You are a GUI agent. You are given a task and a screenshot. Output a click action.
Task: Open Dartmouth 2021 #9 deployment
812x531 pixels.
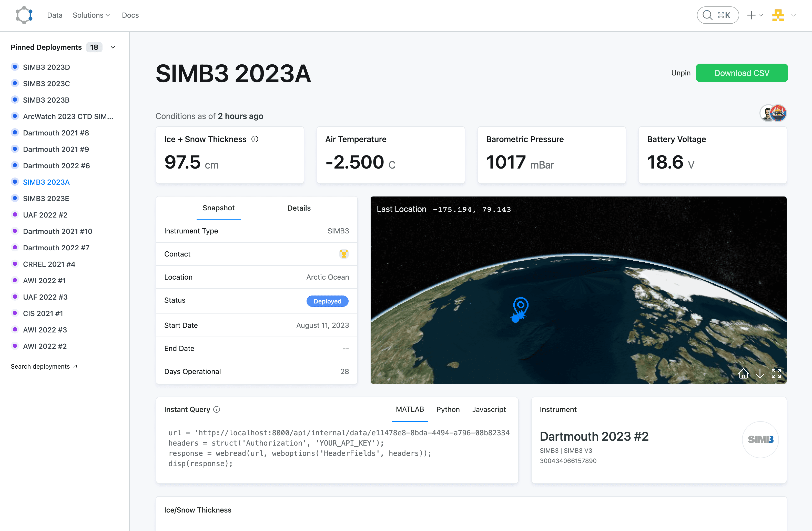click(x=56, y=149)
